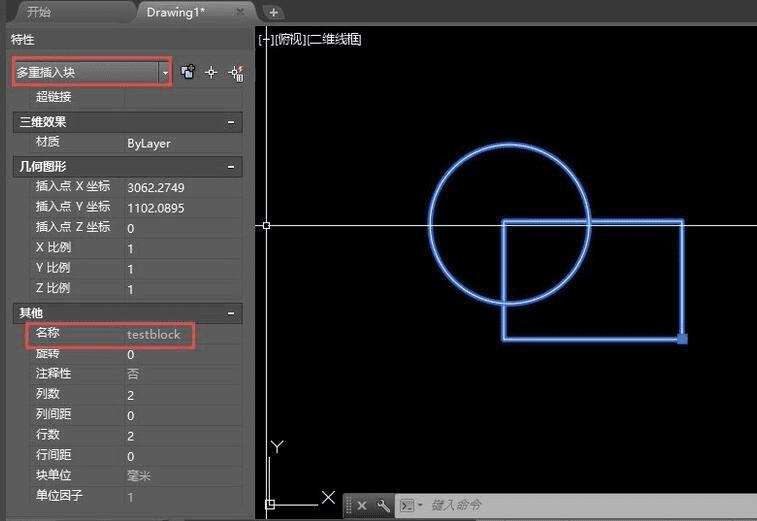Screen dimensions: 757x521
Task: Click the Z 比例 value field
Action: point(183,289)
